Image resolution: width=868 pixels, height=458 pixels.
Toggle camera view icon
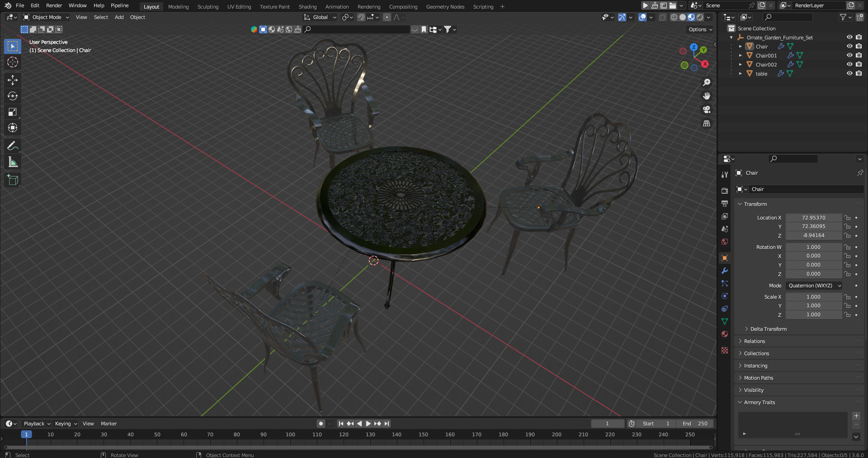coord(707,110)
